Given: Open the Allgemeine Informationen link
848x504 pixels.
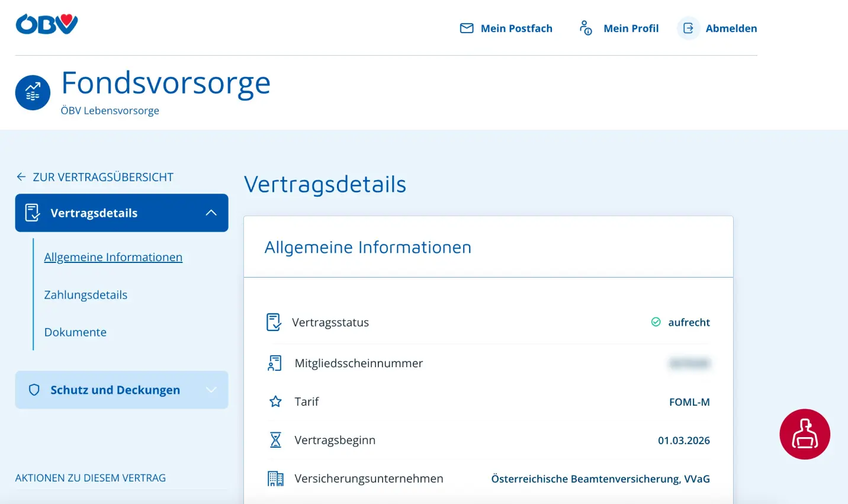Looking at the screenshot, I should tap(113, 257).
